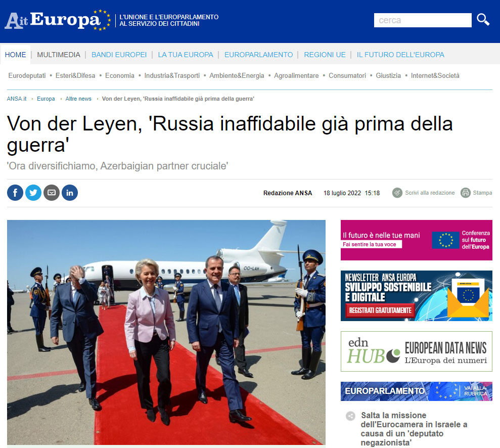Share article on Twitter icon
Screen dimensions: 500x448
[33, 193]
